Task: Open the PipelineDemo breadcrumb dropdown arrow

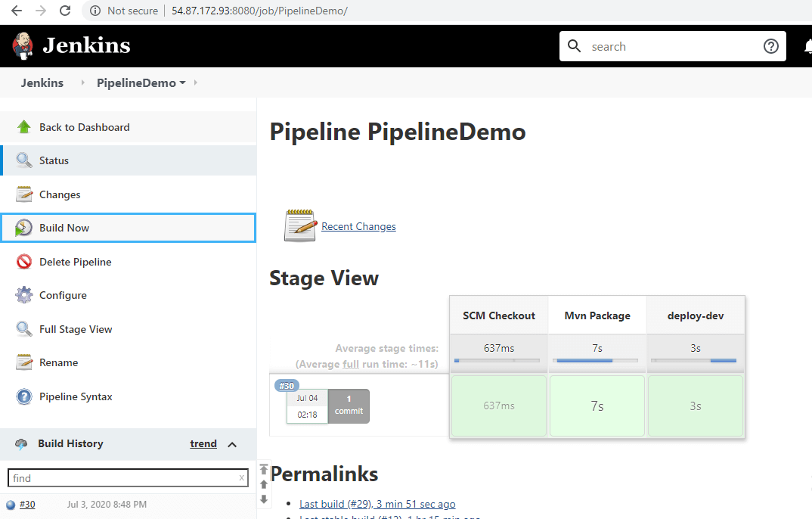Action: [x=182, y=83]
